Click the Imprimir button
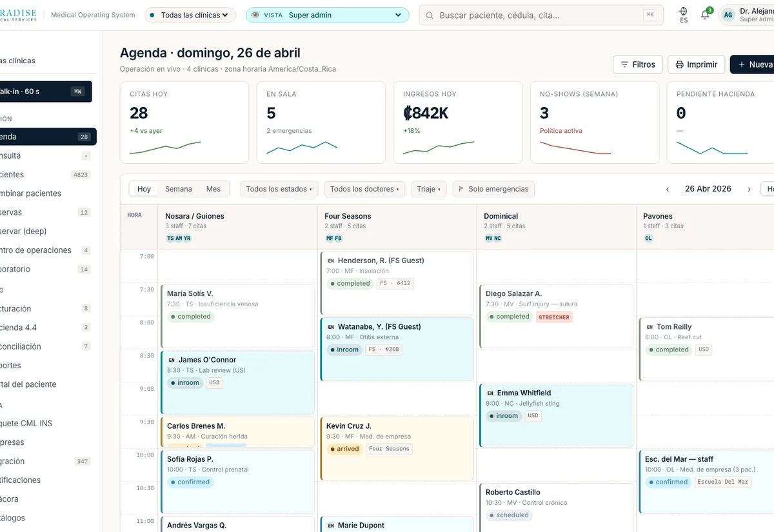This screenshot has height=532, width=774. pos(696,64)
